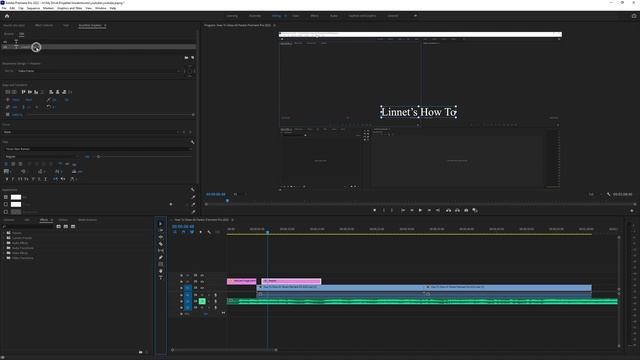The height and width of the screenshot is (360, 640).
Task: Unmute audio track A2 (green M)
Action: coord(202,301)
